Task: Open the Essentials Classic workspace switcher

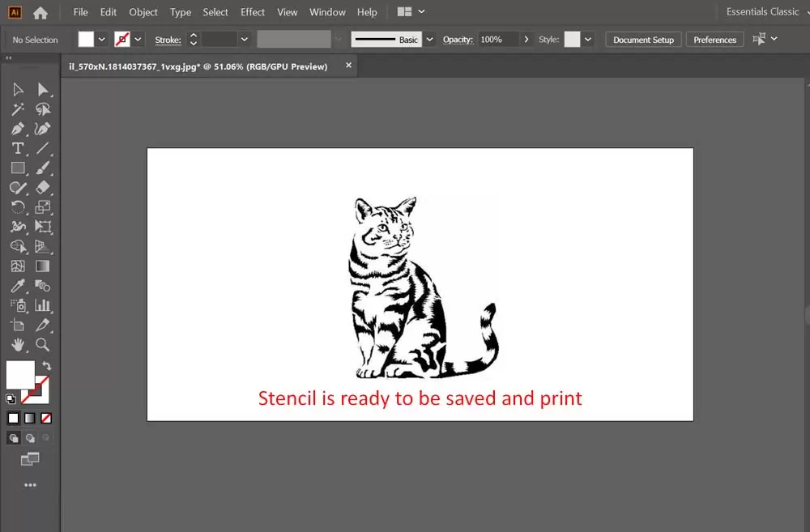Action: coord(762,12)
